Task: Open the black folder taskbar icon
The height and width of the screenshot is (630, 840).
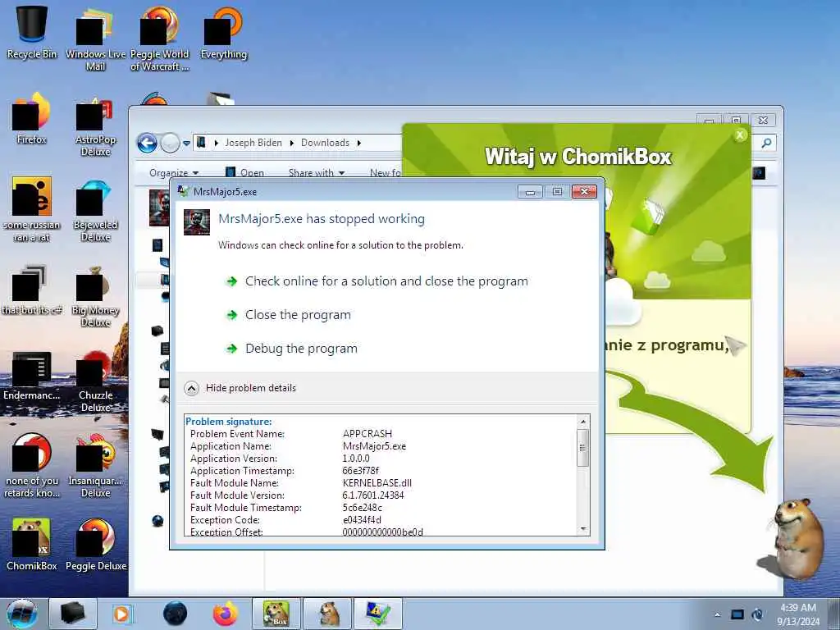Action: 73,614
